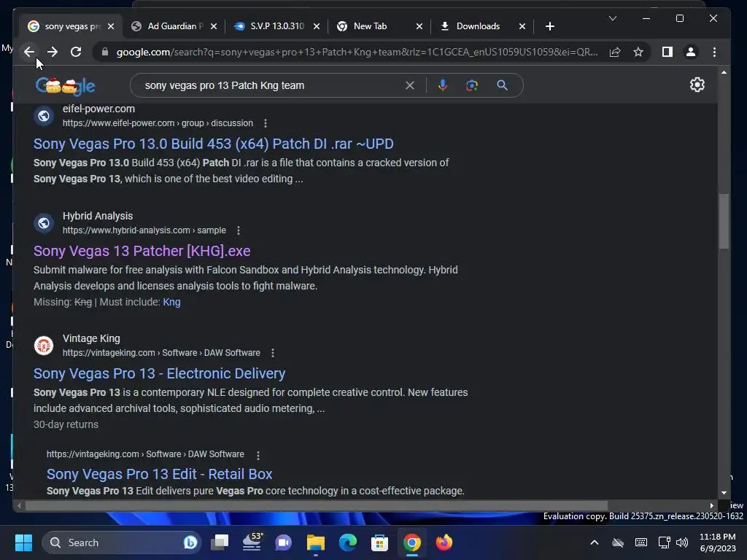Open Microsoft Store from the taskbar
This screenshot has height=560, width=747.
click(x=379, y=542)
